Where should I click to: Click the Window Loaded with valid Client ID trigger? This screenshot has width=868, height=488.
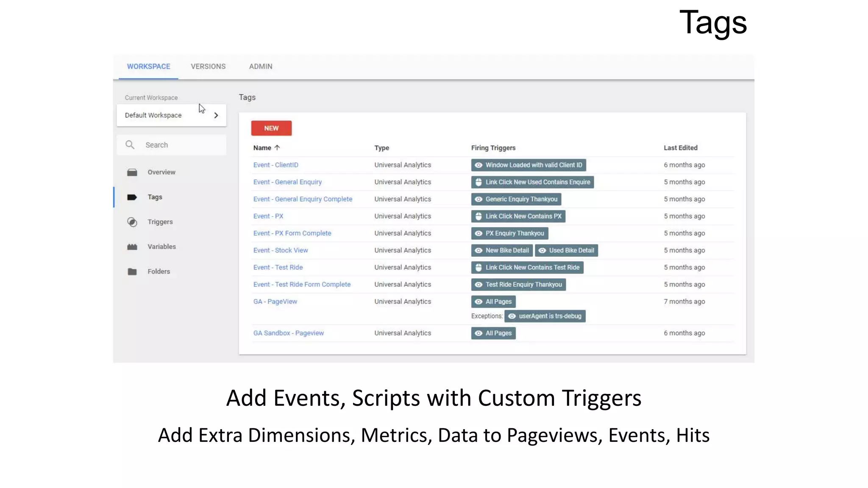point(529,165)
